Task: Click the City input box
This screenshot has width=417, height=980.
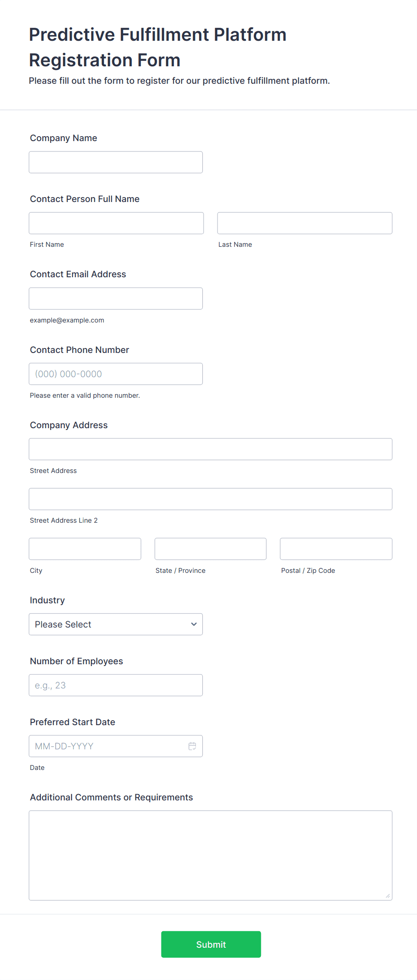Action: tap(85, 548)
